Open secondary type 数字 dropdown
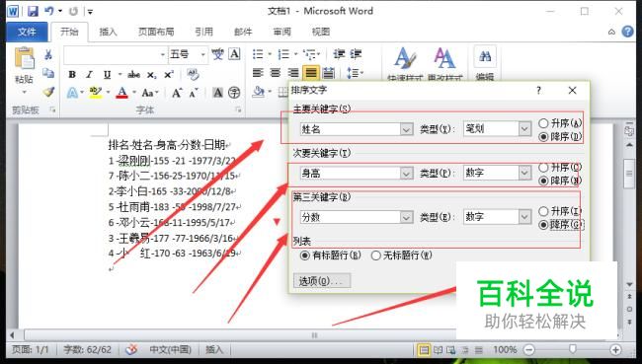 click(x=524, y=173)
